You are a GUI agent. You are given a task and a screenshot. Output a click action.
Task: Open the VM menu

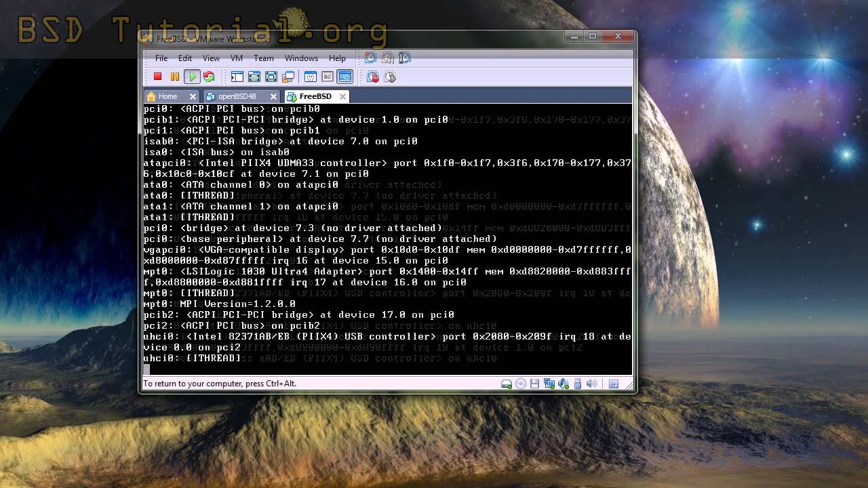point(237,58)
